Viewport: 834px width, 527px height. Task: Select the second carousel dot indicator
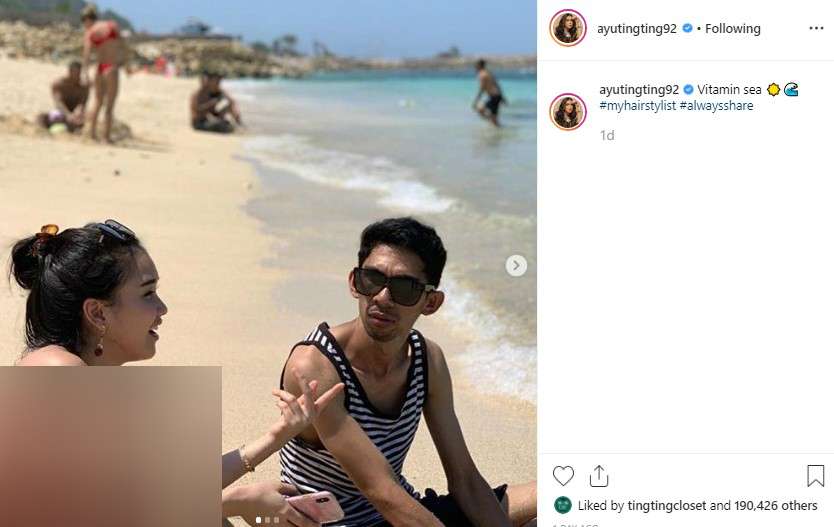tap(268, 520)
